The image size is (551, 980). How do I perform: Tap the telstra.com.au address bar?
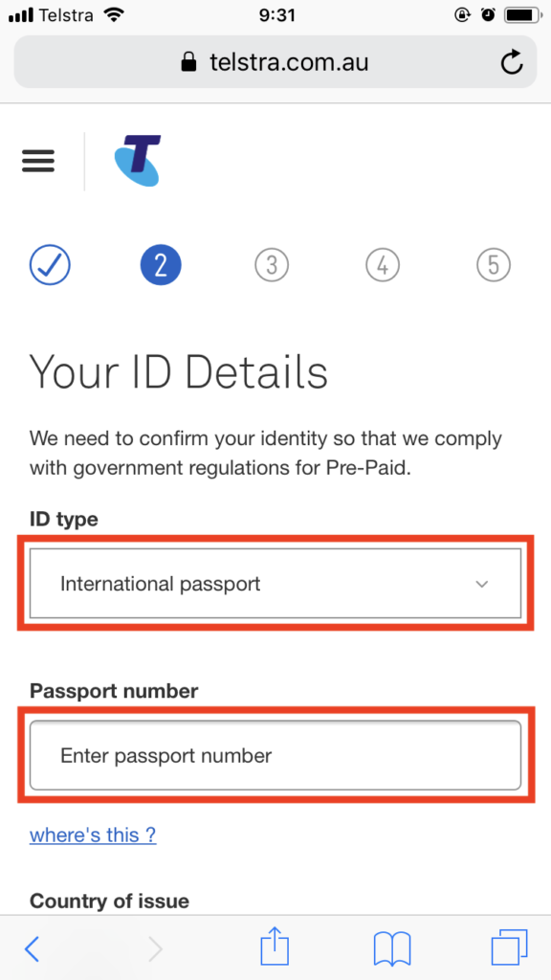click(275, 62)
